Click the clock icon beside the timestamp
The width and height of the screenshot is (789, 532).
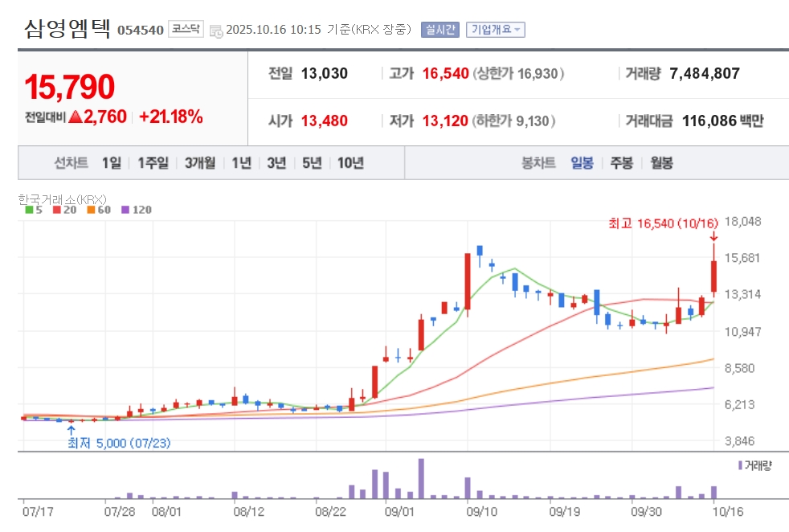(x=216, y=31)
